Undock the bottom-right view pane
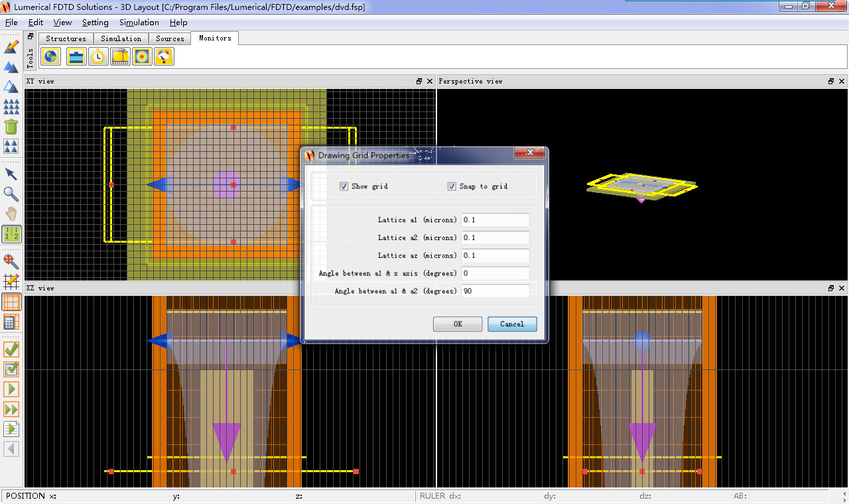The image size is (849, 504). coord(831,288)
